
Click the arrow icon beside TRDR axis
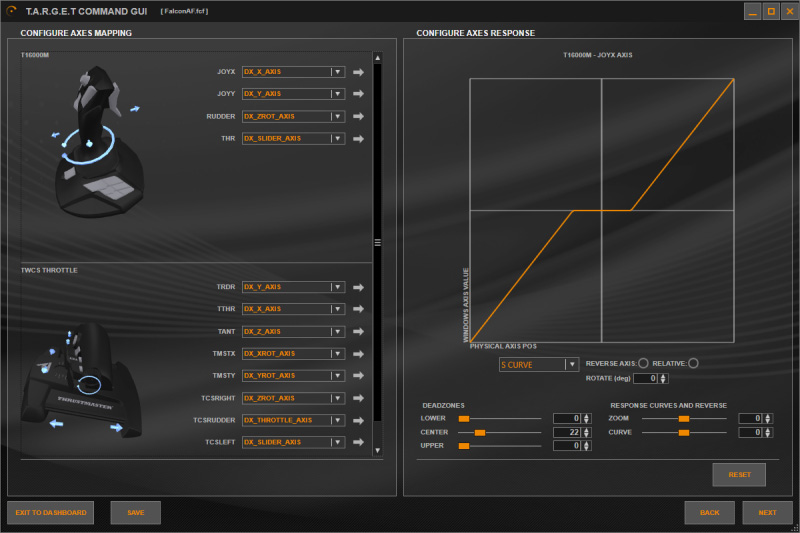point(358,287)
